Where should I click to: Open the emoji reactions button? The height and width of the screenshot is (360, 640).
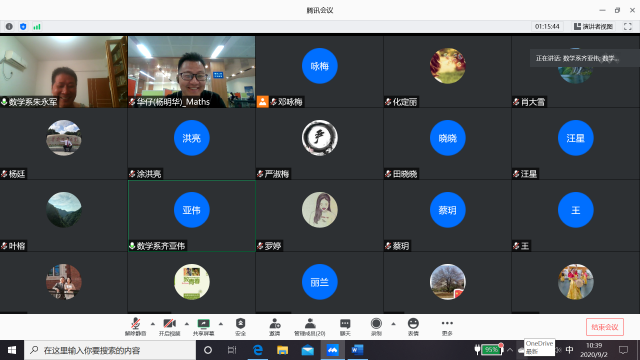click(413, 327)
